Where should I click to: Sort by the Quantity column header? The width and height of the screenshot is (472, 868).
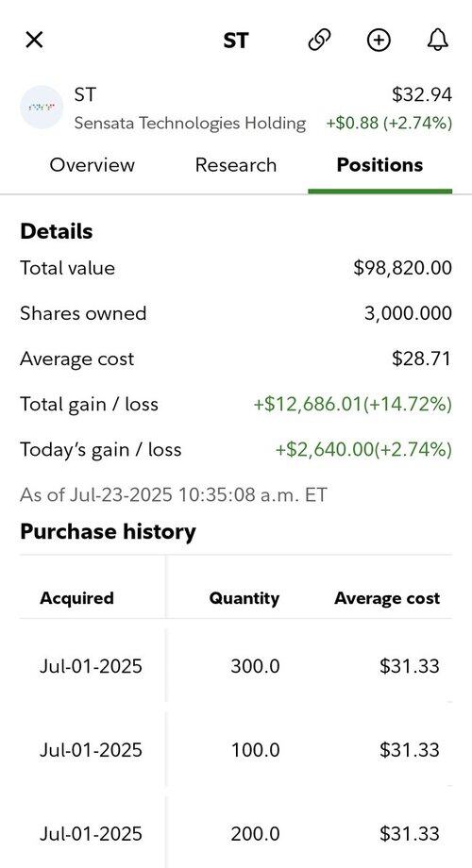point(244,598)
